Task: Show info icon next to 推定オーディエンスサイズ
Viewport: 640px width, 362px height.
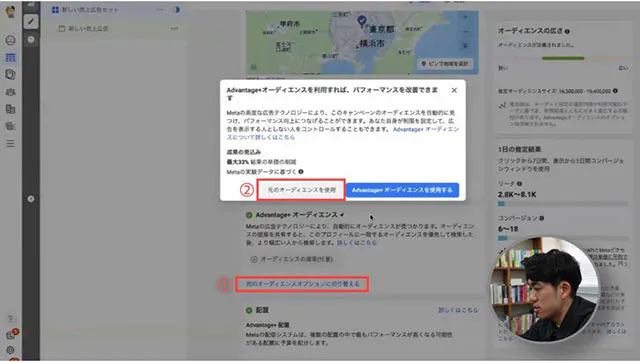Action: click(615, 91)
